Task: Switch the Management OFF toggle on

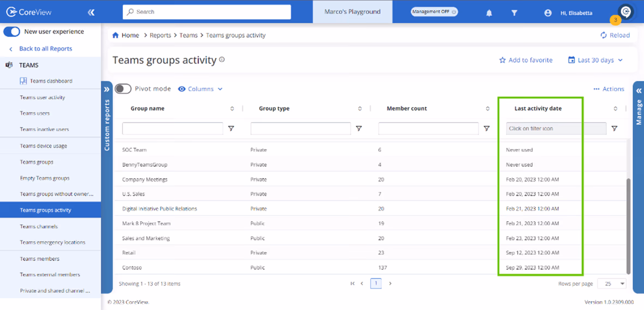Action: pos(434,12)
